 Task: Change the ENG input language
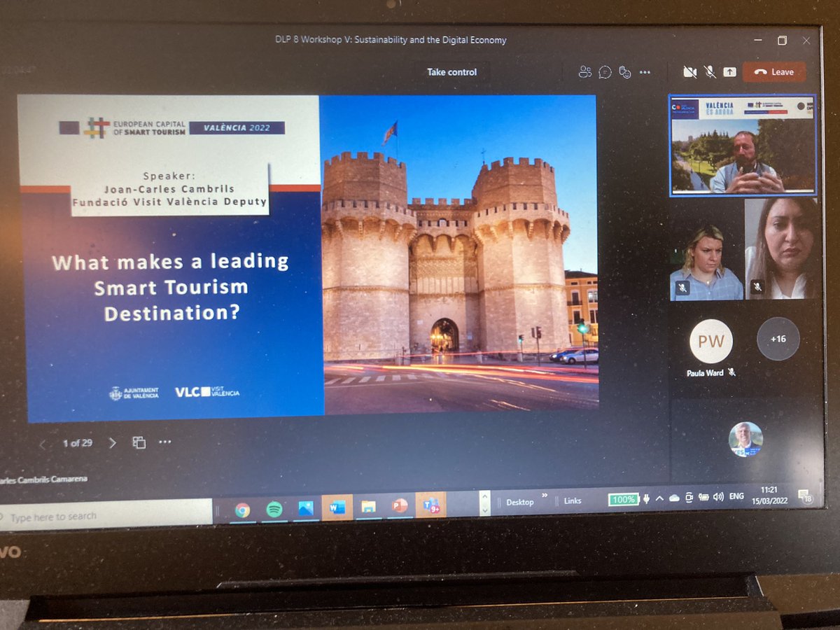736,496
